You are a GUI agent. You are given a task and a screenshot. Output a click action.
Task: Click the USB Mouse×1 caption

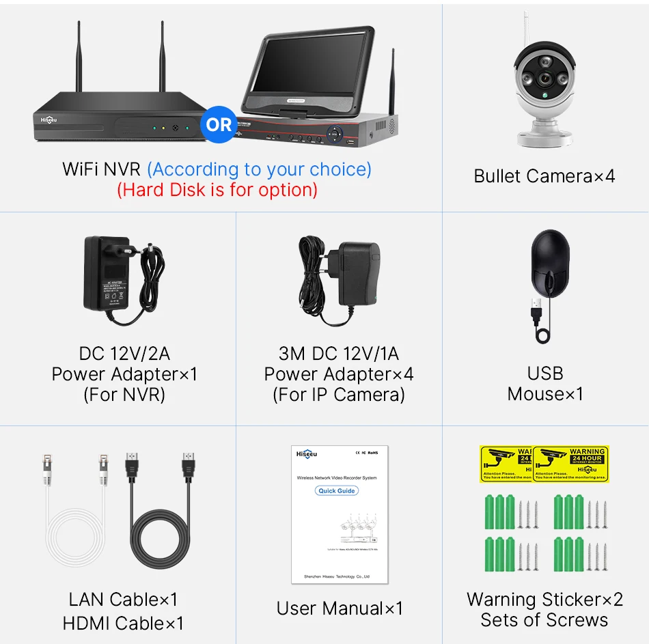click(545, 384)
